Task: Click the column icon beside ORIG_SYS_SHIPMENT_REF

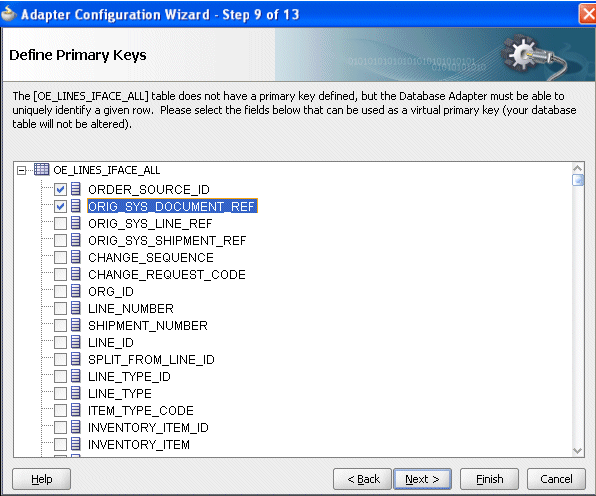Action: pos(76,240)
